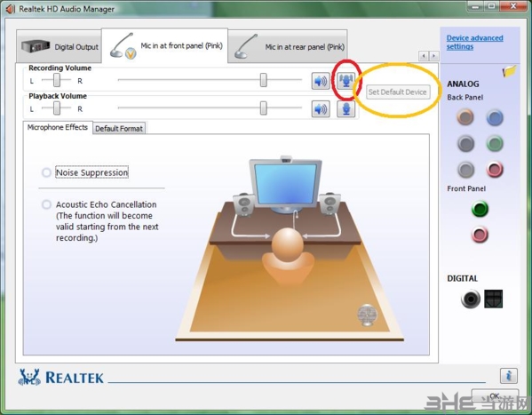Click the ANALOG section label
Image resolution: width=532 pixels, height=415 pixels.
(463, 84)
